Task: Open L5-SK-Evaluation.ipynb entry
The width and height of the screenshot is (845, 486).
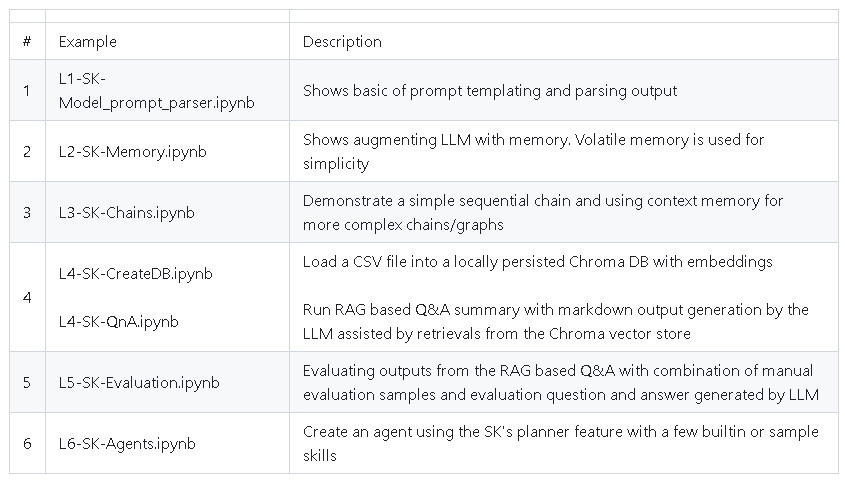Action: pyautogui.click(x=139, y=383)
